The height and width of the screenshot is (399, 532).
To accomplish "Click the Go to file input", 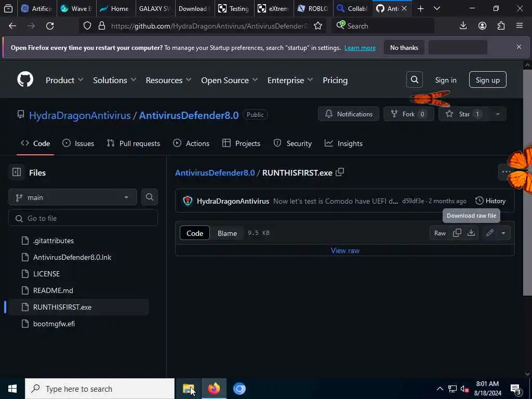I will click(x=83, y=218).
